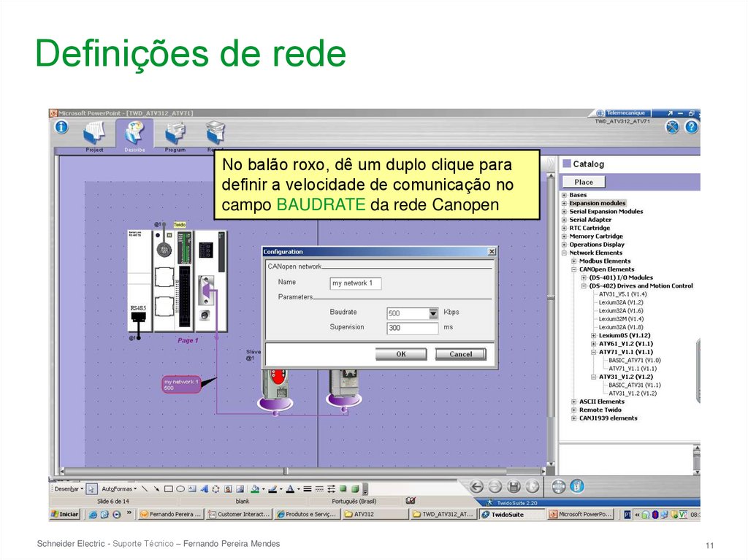748x560 pixels.
Task: Click OK in Configuration dialog
Action: click(x=401, y=354)
